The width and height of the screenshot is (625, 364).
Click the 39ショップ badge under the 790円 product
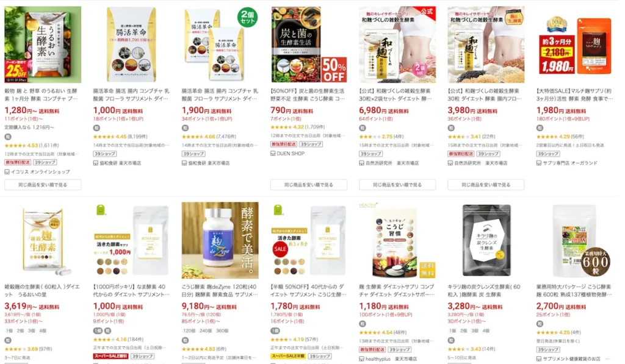click(311, 144)
